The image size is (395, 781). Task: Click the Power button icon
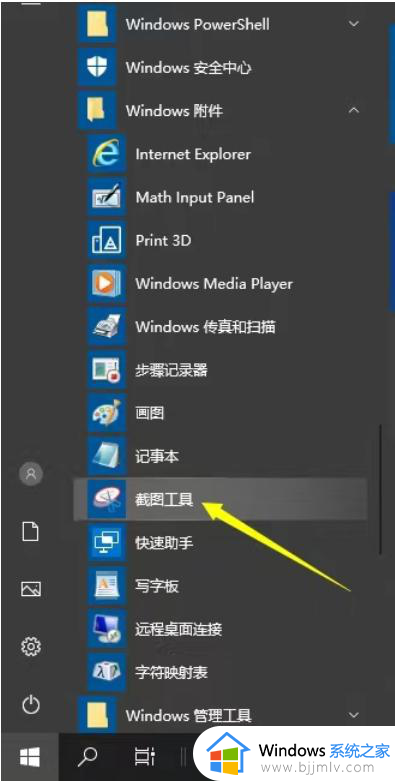[31, 705]
